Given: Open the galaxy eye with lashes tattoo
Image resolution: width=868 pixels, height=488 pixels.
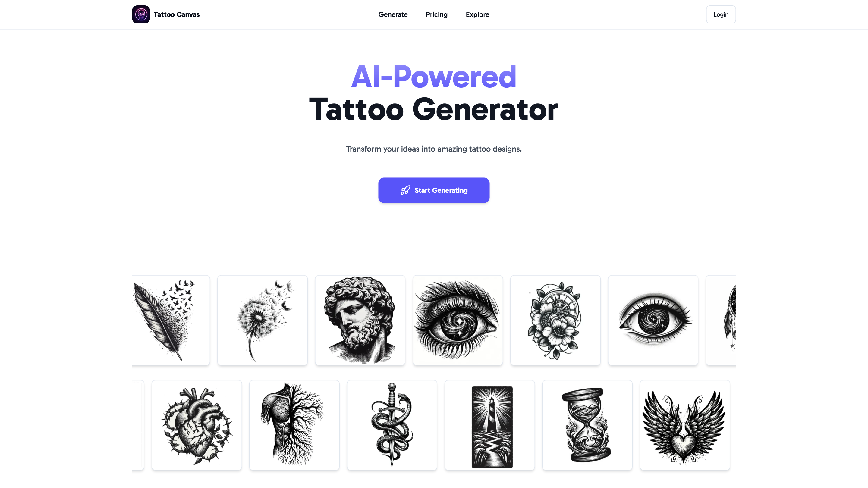Looking at the screenshot, I should (458, 320).
